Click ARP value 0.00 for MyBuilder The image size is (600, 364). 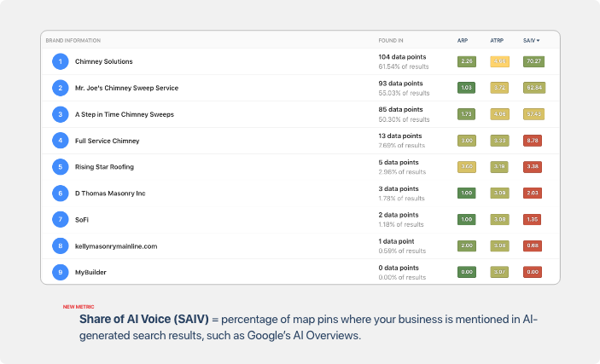[467, 272]
